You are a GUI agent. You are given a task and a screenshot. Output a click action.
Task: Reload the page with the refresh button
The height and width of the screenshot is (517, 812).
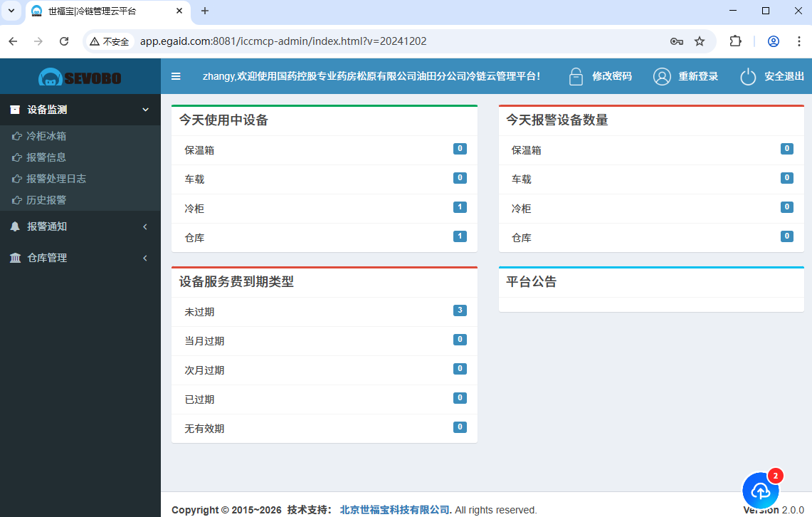pyautogui.click(x=64, y=41)
